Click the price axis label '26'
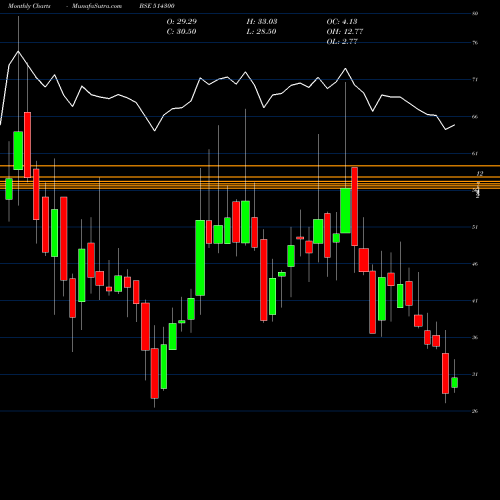This screenshot has width=500, height=500. 475,411
